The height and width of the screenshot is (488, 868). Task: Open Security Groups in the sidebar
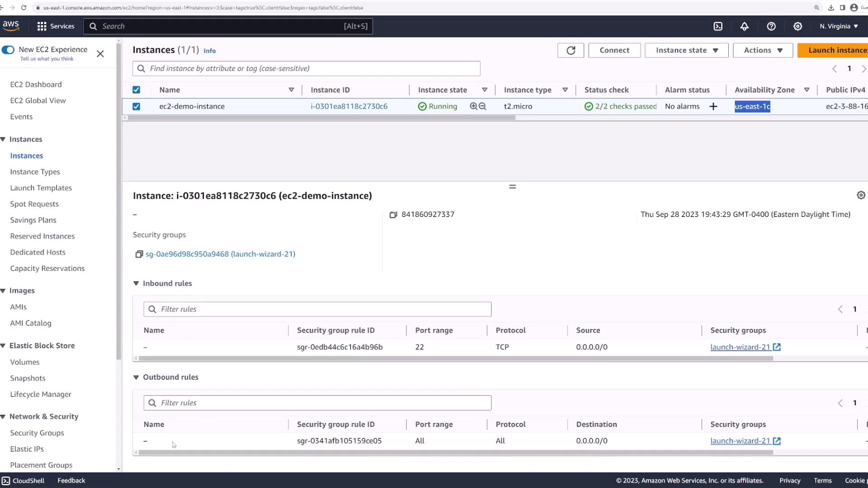coord(37,432)
